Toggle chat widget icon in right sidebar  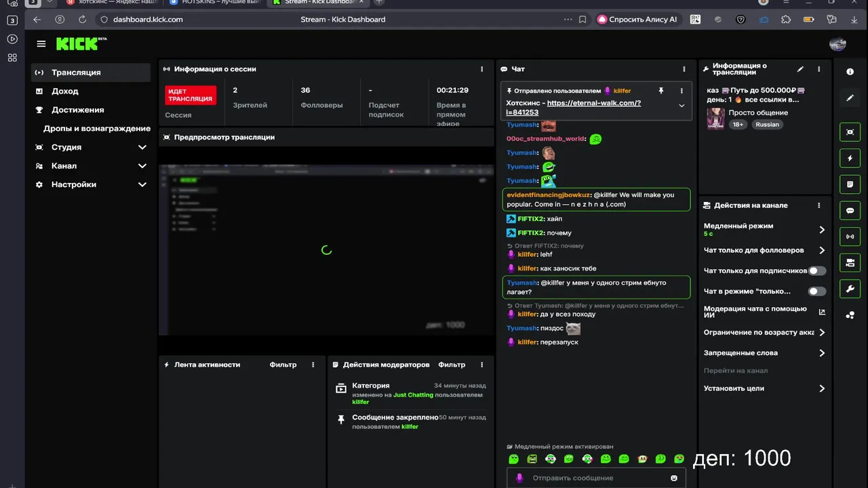[850, 211]
